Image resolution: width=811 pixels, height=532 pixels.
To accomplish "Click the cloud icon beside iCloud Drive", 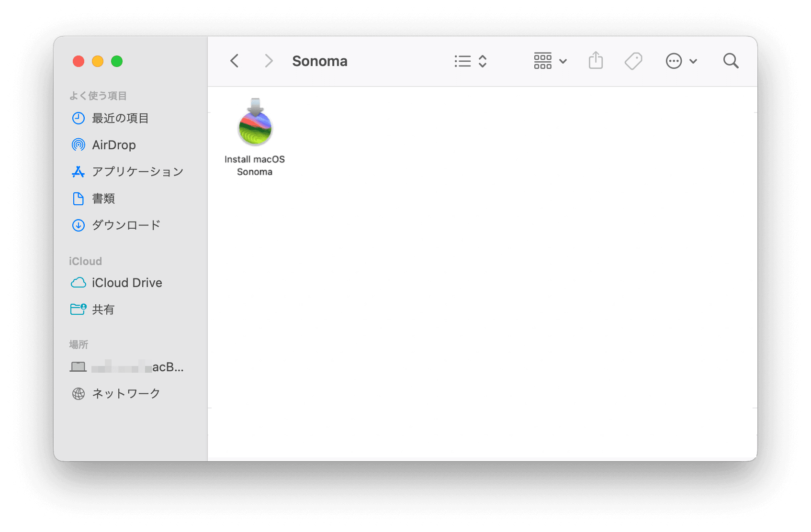I will tap(78, 283).
